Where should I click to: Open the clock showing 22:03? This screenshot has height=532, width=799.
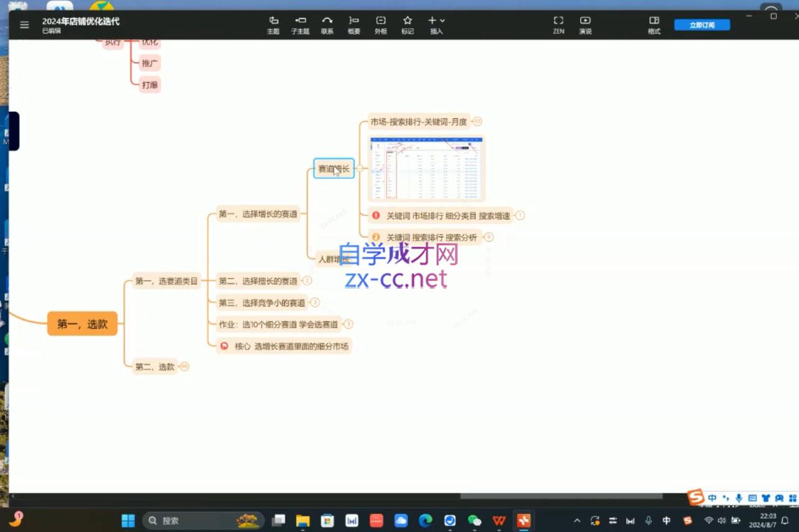tap(764, 520)
